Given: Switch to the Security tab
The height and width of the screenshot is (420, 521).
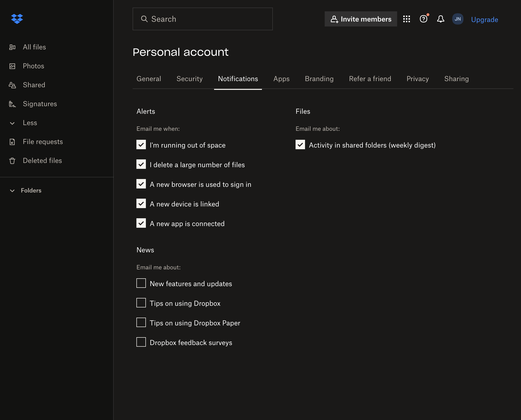Looking at the screenshot, I should (x=189, y=79).
